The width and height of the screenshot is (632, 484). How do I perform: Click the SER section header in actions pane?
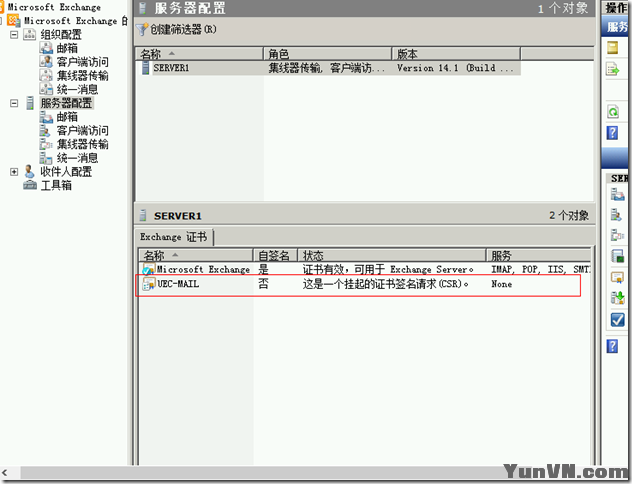point(619,178)
